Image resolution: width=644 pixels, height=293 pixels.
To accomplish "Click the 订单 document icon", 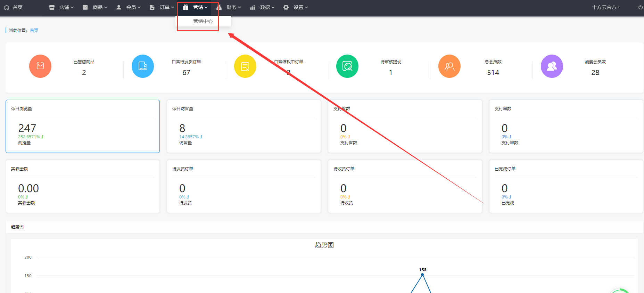I will pyautogui.click(x=152, y=7).
